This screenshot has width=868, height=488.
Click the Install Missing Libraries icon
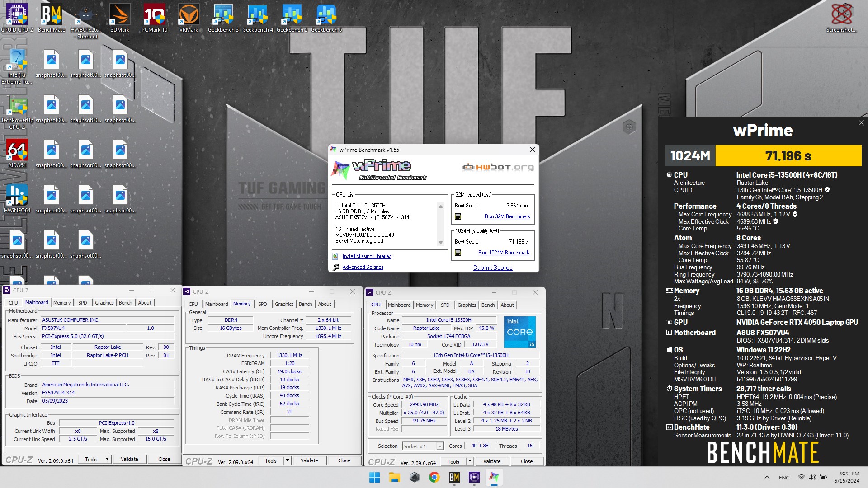[x=335, y=256]
